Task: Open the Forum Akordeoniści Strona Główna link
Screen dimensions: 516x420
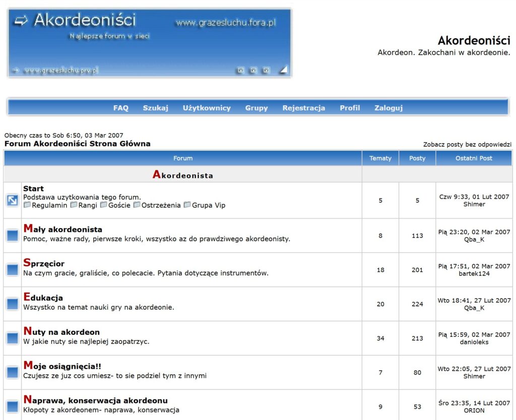Action: coord(78,144)
